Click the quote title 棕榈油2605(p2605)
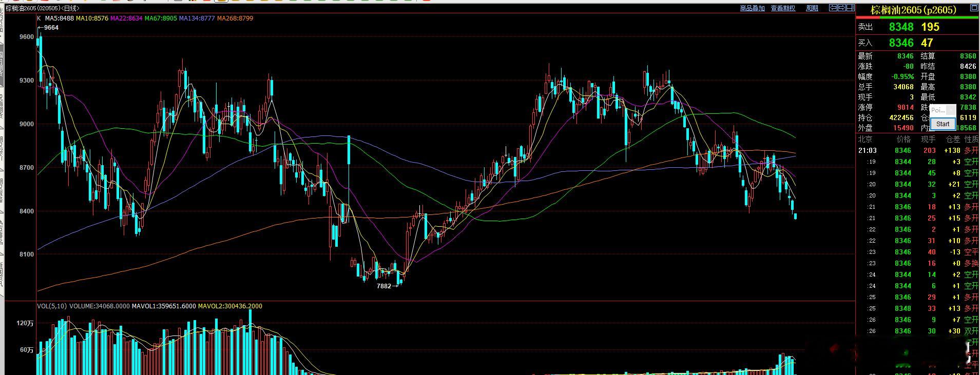Screen dimensions: 980x375 pos(914,10)
